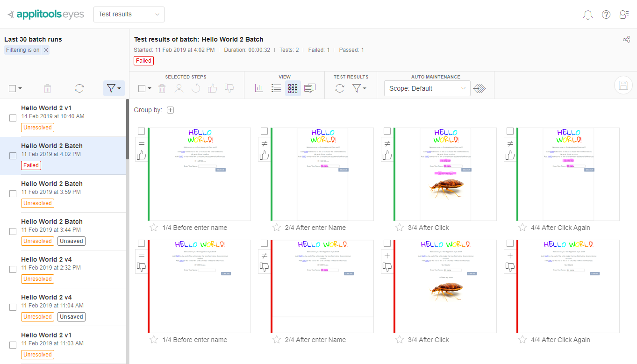The width and height of the screenshot is (637, 364).
Task: Open the Test results page dropdown
Action: point(129,14)
